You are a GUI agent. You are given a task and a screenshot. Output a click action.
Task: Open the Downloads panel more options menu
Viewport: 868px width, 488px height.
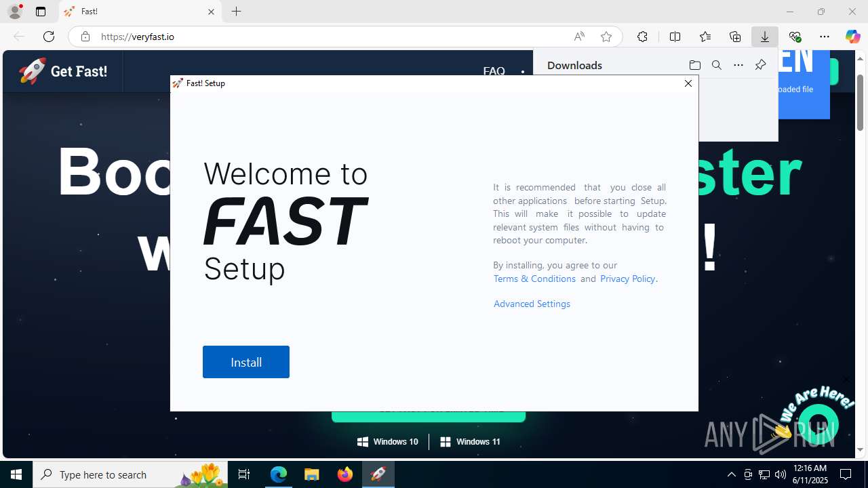[738, 65]
